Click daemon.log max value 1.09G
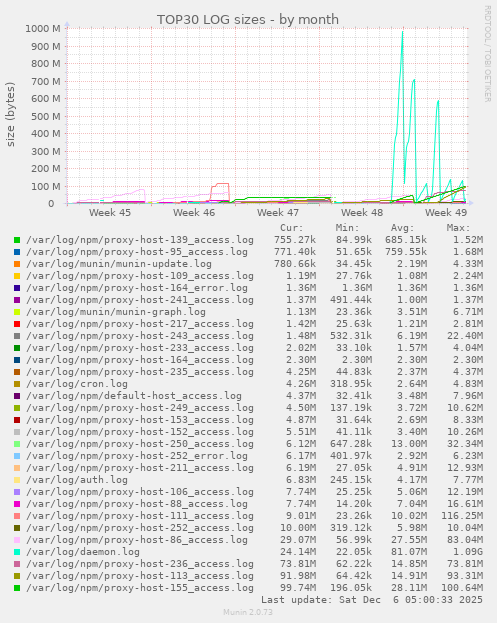The width and height of the screenshot is (497, 623). tap(468, 552)
